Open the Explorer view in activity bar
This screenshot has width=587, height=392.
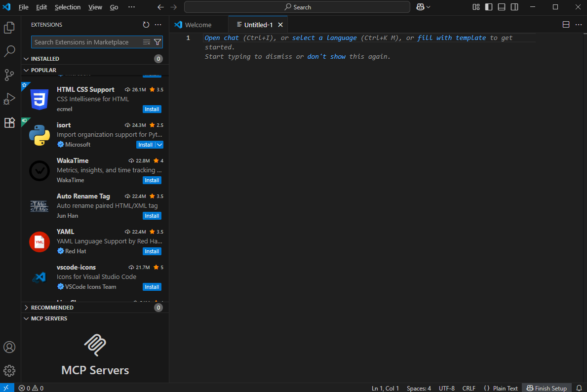click(9, 27)
